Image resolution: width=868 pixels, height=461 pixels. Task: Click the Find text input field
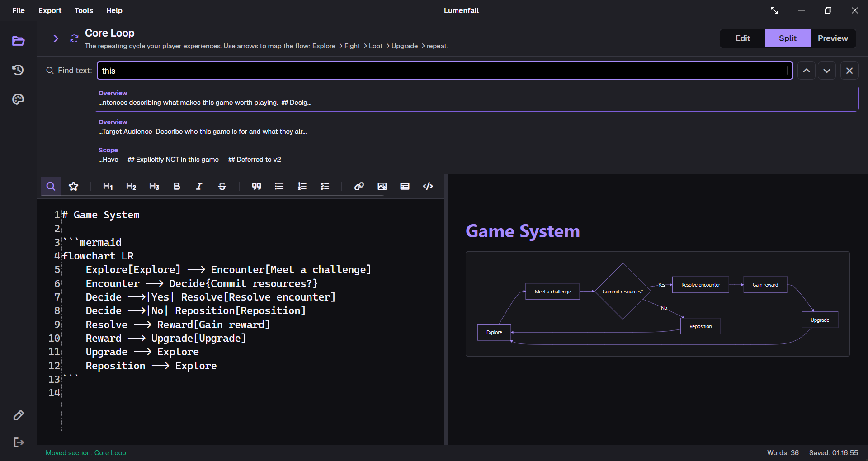444,71
